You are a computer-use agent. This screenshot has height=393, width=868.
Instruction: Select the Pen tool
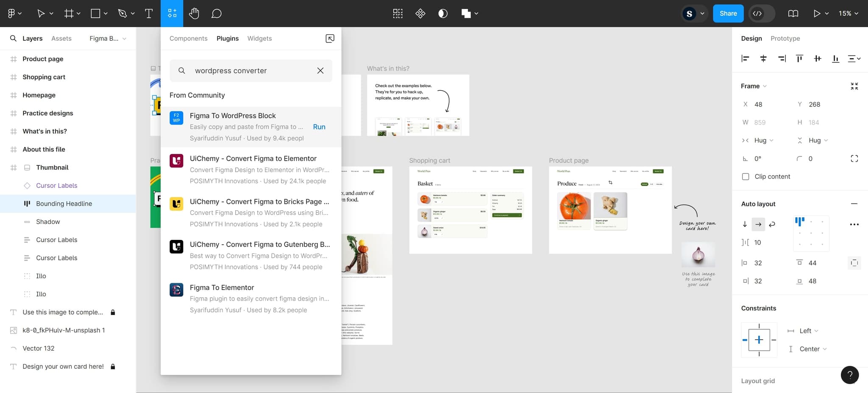tap(122, 13)
